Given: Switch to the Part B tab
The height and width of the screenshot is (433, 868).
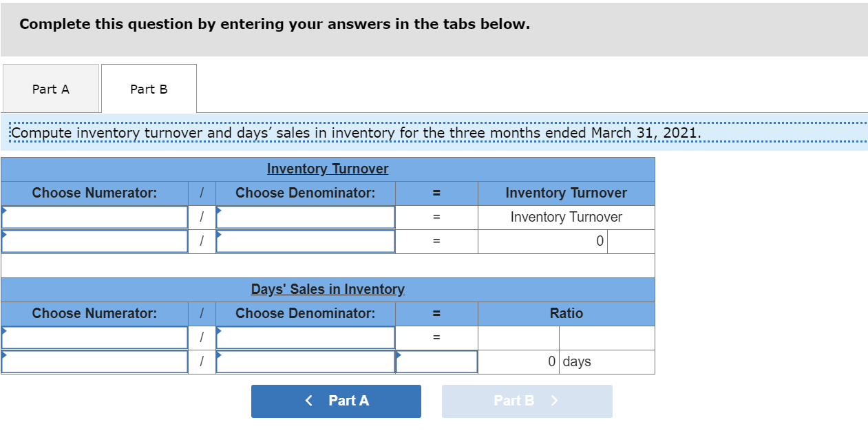Looking at the screenshot, I should point(149,88).
